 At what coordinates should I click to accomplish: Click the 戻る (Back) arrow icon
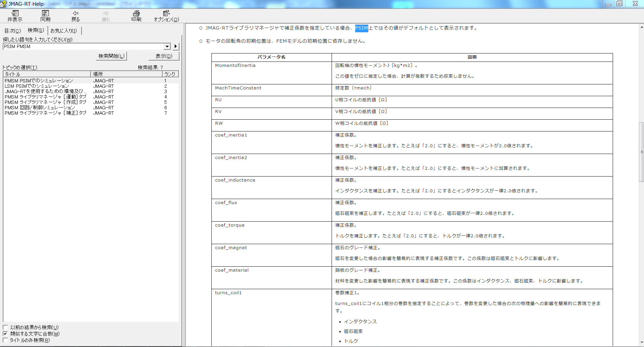click(75, 13)
